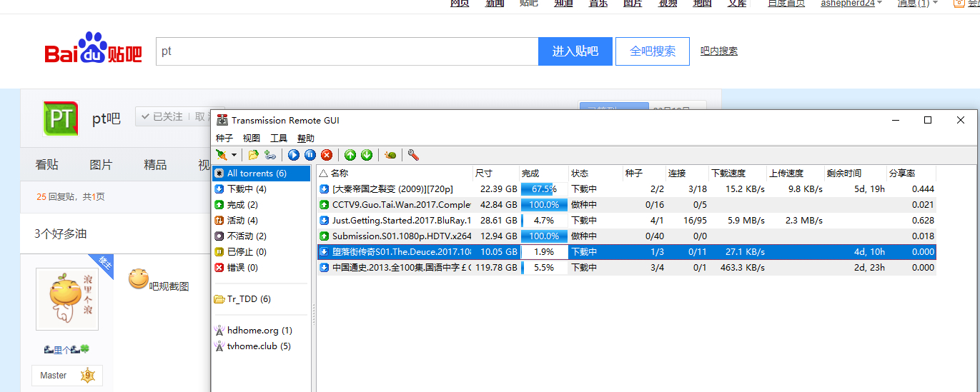Select torrent named Just.Getting.Started.2017.BluRay
Image resolution: width=980 pixels, height=392 pixels.
pos(402,220)
